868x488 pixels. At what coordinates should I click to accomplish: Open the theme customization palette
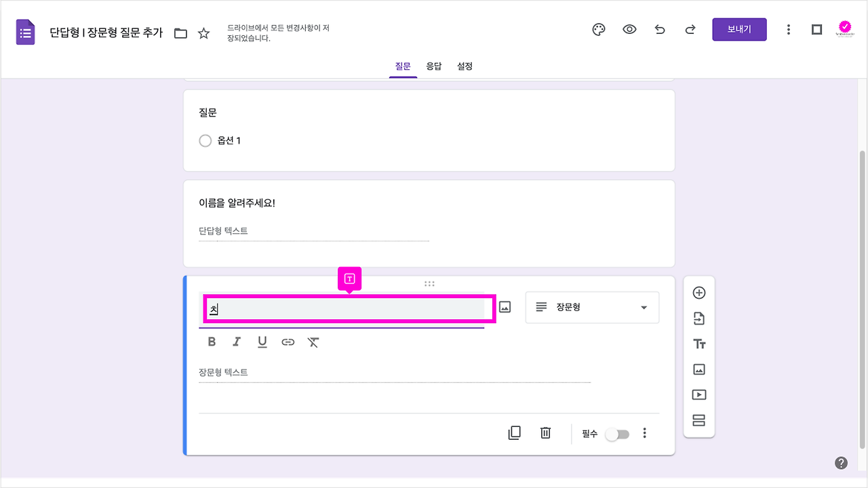click(598, 29)
